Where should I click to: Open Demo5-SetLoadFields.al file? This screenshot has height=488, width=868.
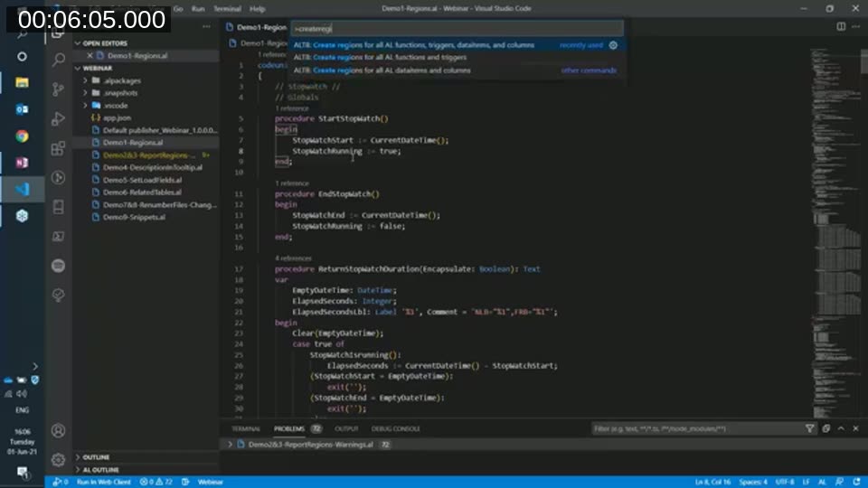[x=142, y=180]
